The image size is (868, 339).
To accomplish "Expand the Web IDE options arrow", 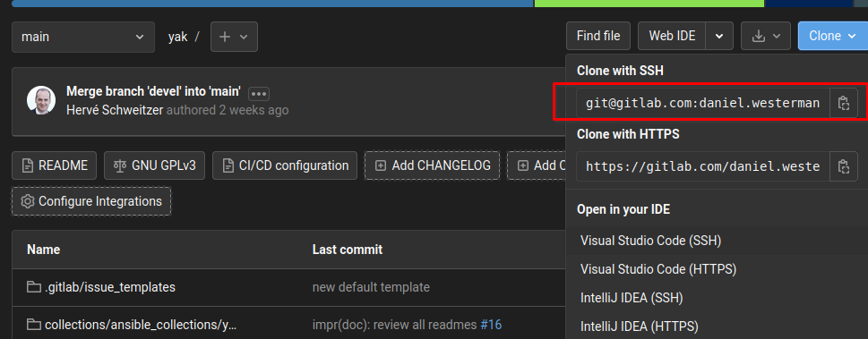I will pos(719,37).
